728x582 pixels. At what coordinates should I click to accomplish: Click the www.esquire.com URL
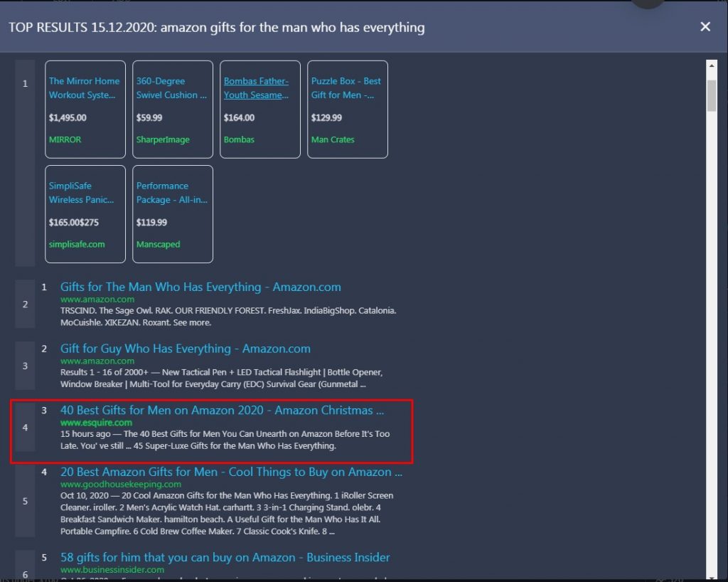tap(96, 423)
